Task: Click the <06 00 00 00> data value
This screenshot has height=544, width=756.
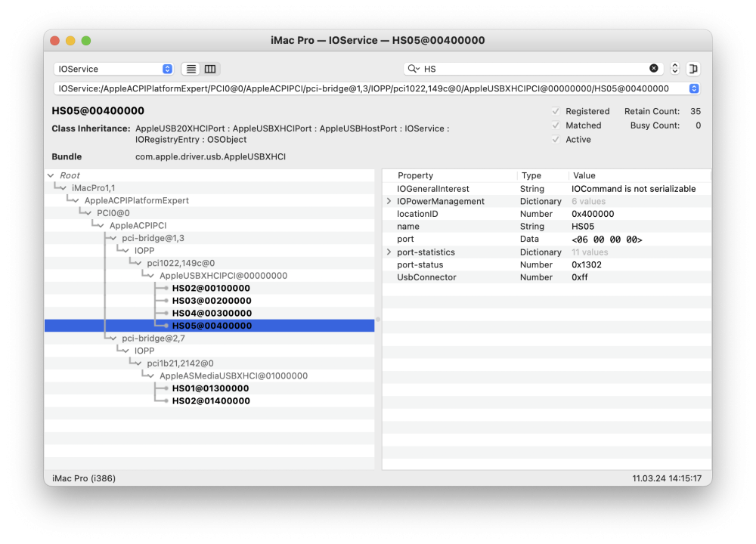Action: click(606, 240)
